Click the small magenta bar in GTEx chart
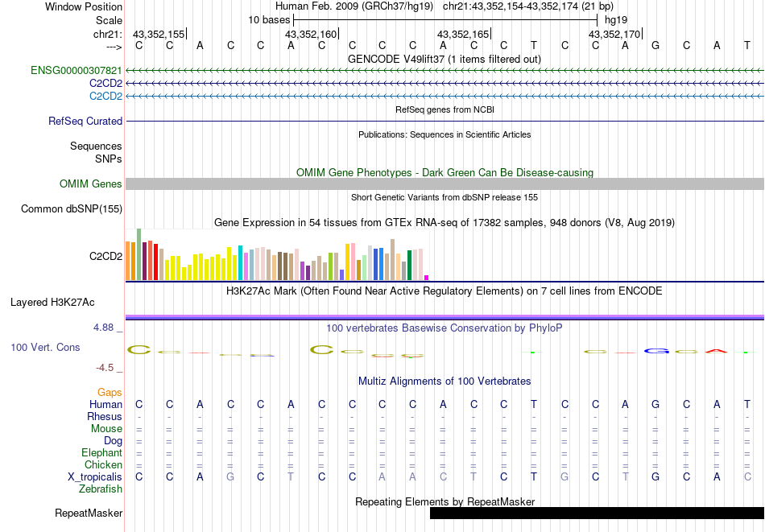This screenshot has width=765, height=532. coord(427,278)
